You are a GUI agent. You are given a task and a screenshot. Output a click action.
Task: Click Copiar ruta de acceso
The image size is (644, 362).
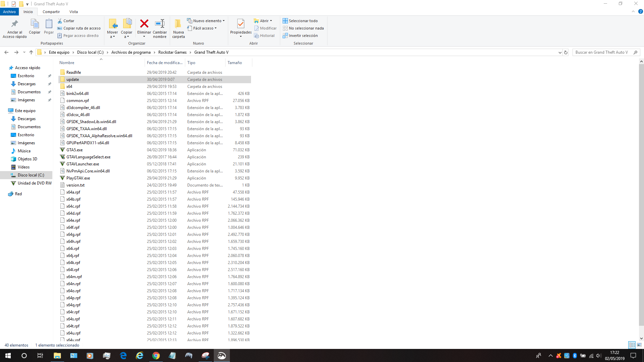[x=79, y=28]
